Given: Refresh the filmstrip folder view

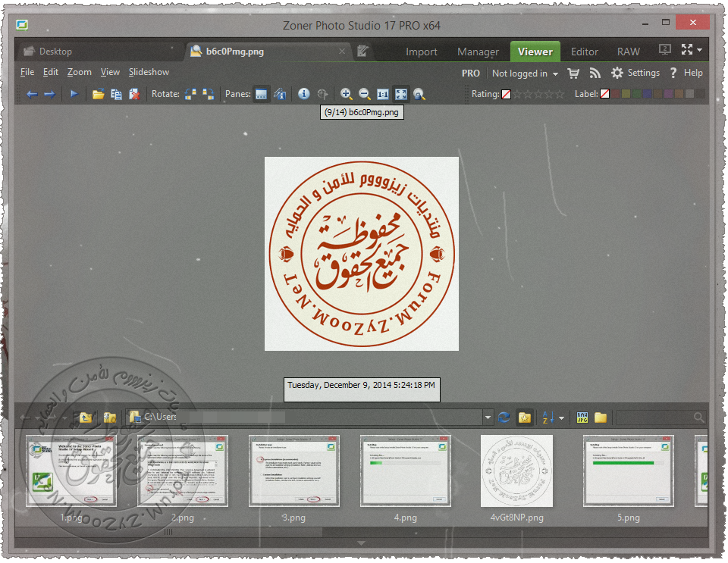Looking at the screenshot, I should pos(504,418).
